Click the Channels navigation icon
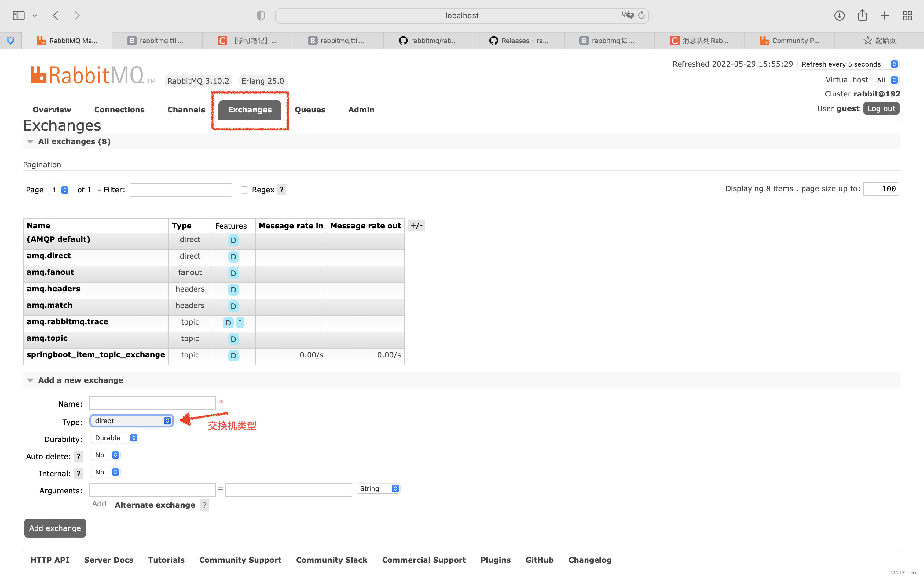924x577 pixels. coord(185,109)
